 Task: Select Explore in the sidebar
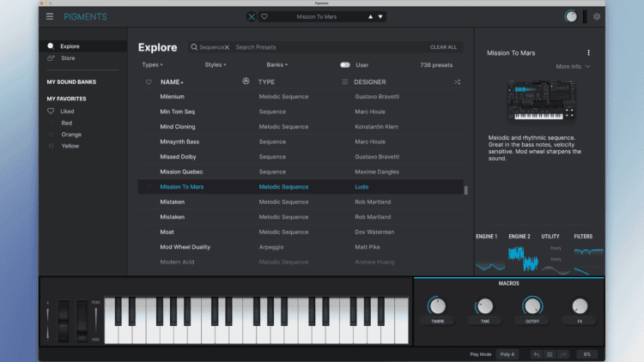(83, 46)
